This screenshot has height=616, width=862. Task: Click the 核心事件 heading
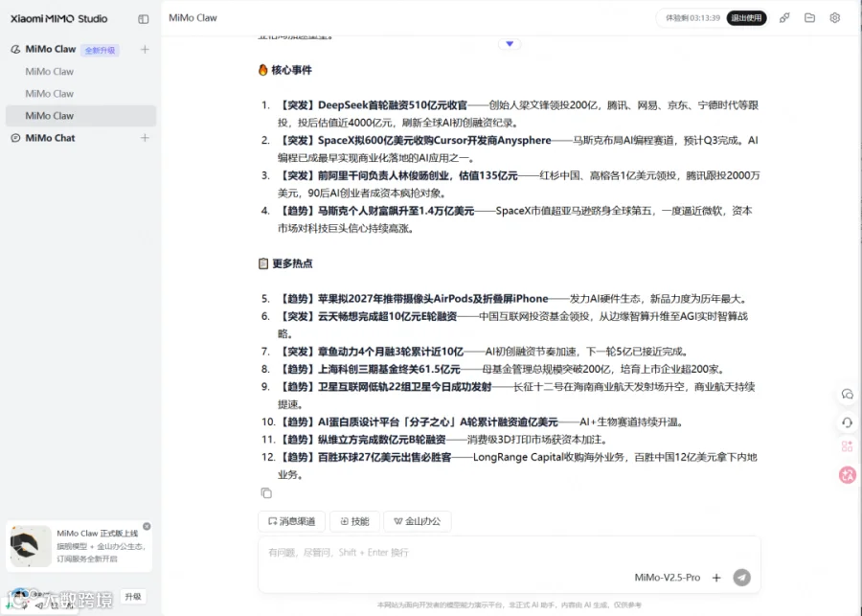(x=291, y=70)
